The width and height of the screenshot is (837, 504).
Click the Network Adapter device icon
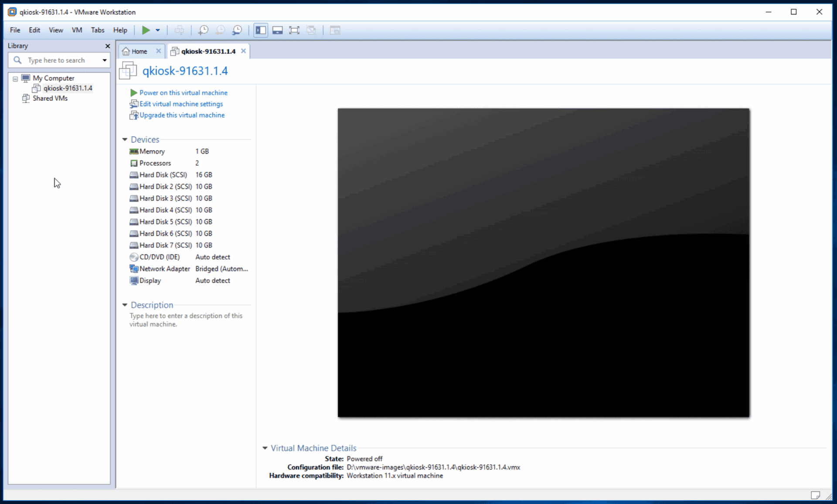(x=134, y=269)
